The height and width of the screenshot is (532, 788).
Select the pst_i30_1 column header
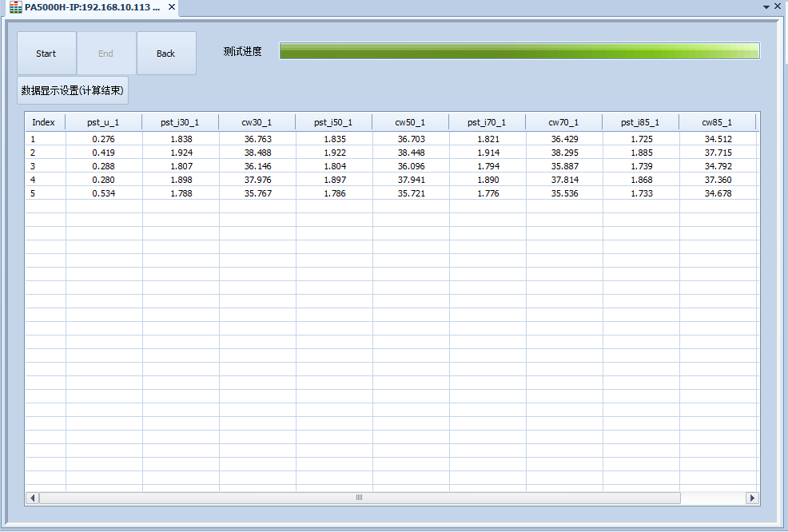click(180, 122)
